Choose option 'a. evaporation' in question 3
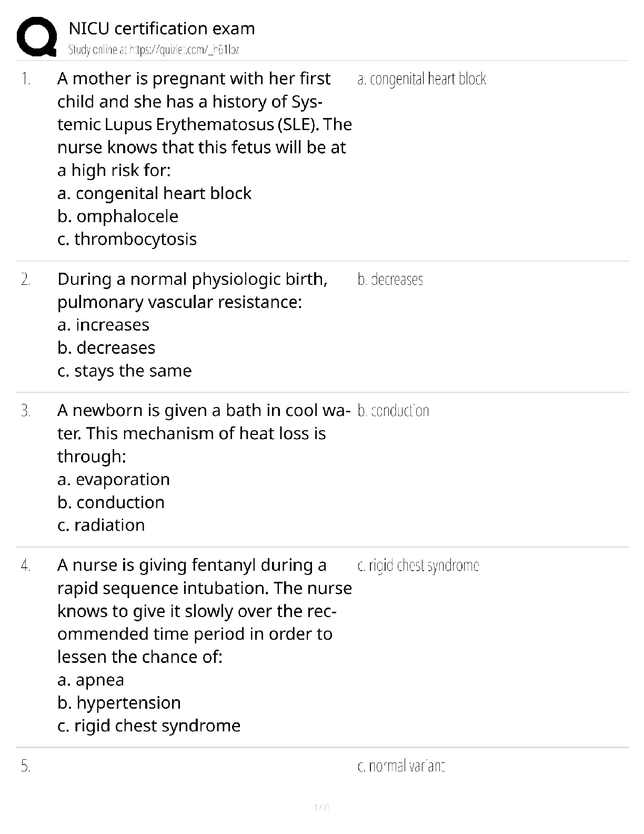Screen dimensions: 644x834 tap(114, 480)
